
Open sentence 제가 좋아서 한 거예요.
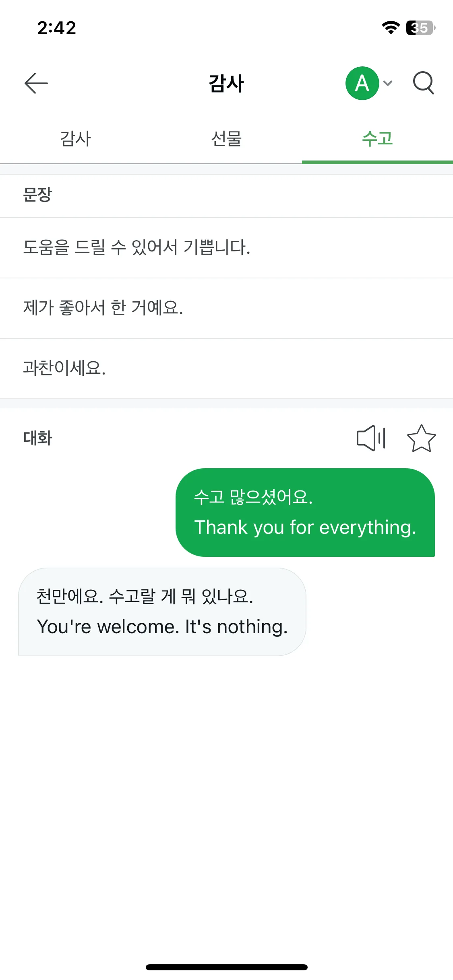click(226, 308)
